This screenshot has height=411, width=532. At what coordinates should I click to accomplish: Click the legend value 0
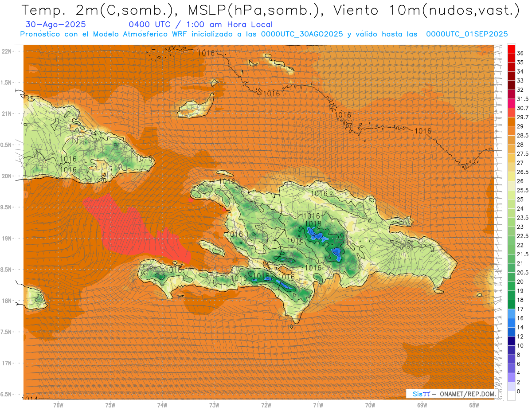[519, 391]
